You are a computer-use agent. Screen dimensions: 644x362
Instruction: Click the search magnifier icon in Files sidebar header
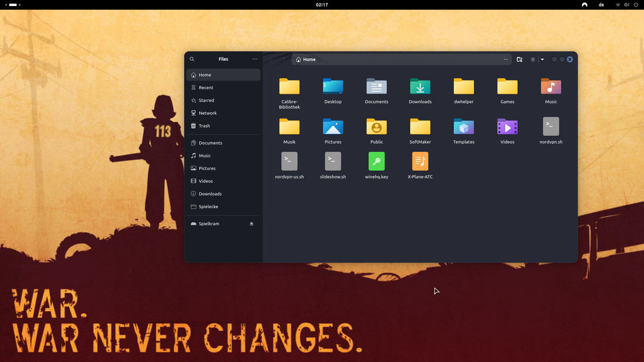pos(192,59)
